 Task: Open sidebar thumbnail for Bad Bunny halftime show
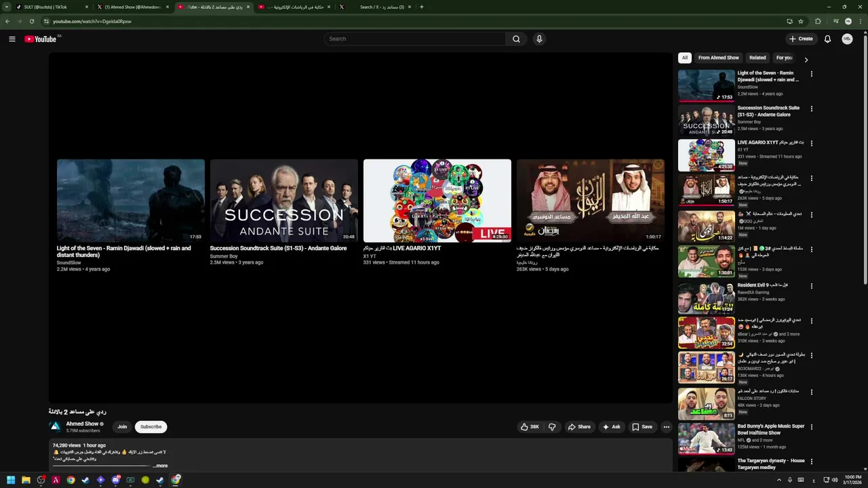pos(706,438)
